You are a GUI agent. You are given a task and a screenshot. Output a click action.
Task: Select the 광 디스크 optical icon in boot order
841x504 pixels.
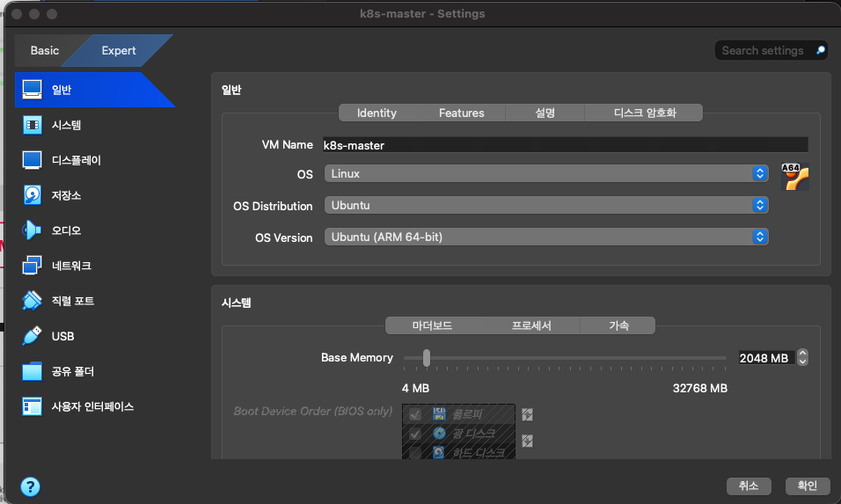[439, 433]
